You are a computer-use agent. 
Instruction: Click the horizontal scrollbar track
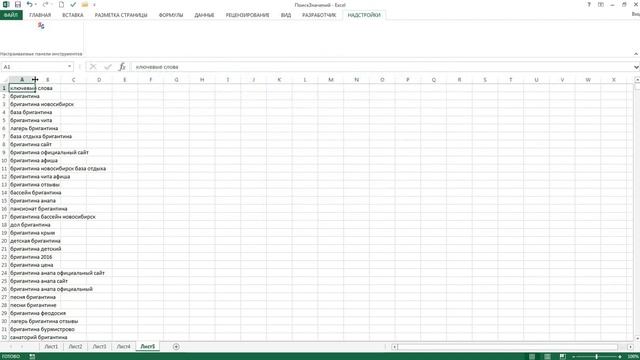coord(507,347)
